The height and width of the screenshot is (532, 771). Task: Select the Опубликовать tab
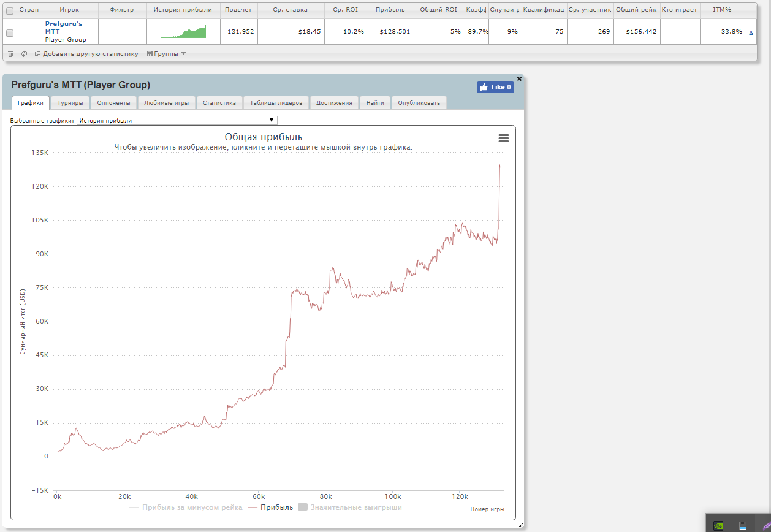point(419,102)
